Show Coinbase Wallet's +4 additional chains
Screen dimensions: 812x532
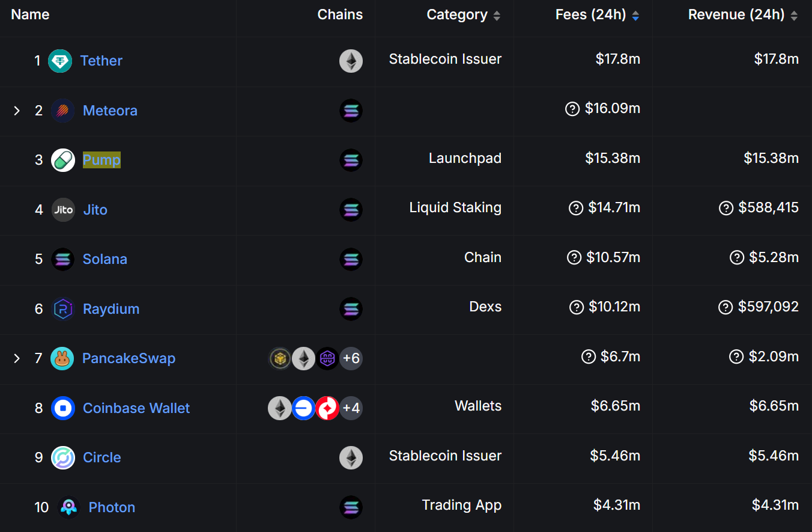pos(351,409)
